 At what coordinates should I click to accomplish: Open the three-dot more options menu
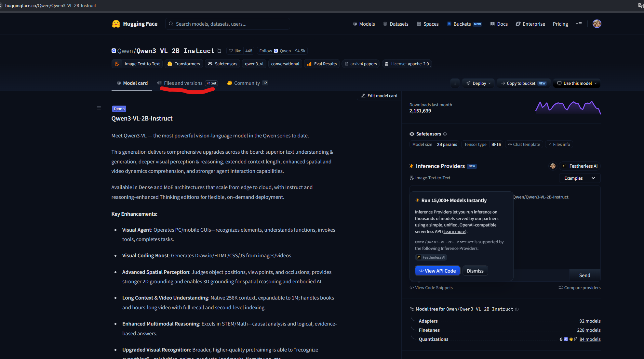(x=455, y=83)
